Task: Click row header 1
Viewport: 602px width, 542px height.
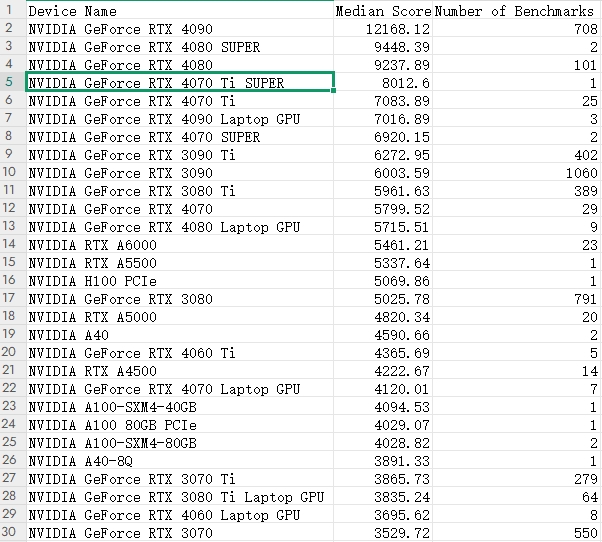Action: click(x=13, y=10)
